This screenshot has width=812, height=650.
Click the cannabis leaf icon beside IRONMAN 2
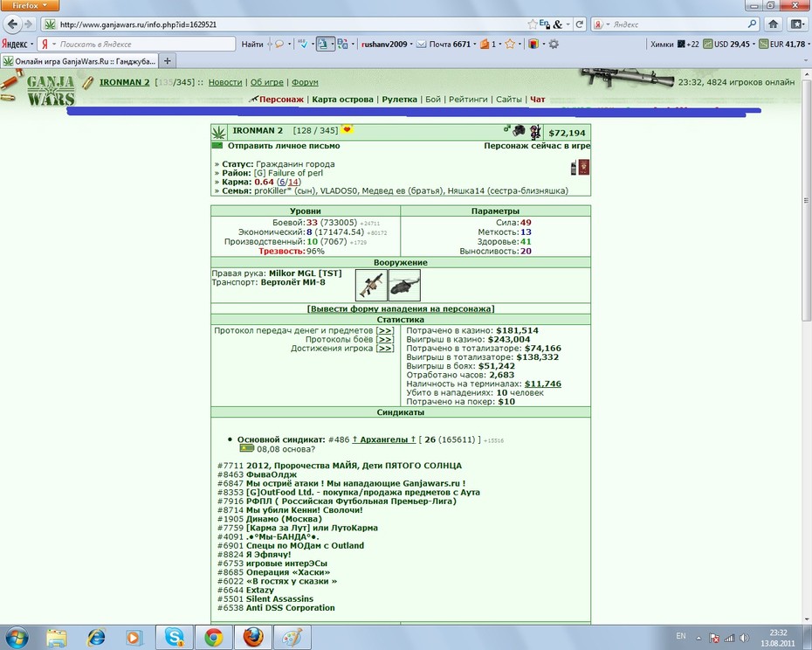click(x=219, y=133)
